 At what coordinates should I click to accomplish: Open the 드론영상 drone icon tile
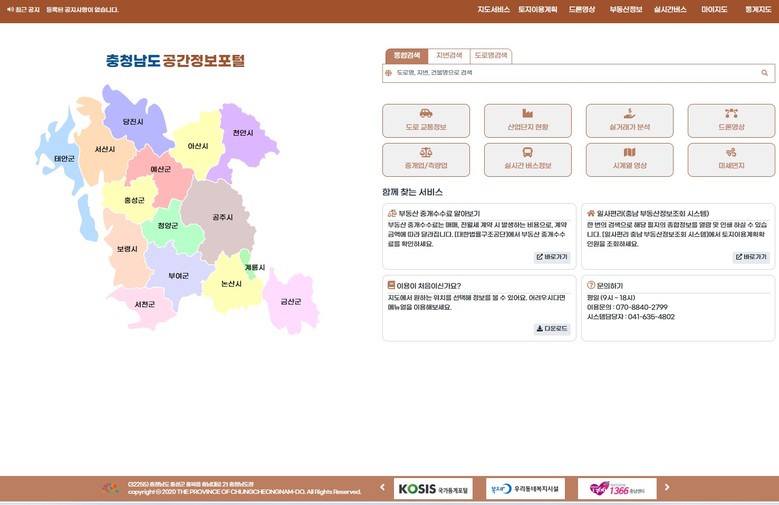pyautogui.click(x=731, y=120)
